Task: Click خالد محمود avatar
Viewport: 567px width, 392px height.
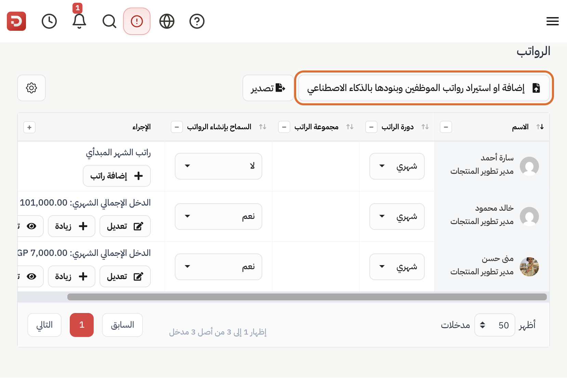Action: (x=529, y=217)
